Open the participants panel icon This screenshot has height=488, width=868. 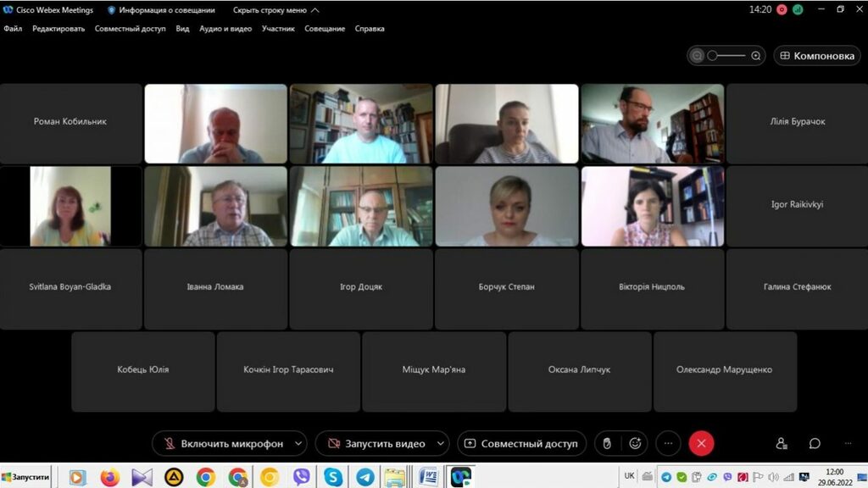[x=782, y=443]
